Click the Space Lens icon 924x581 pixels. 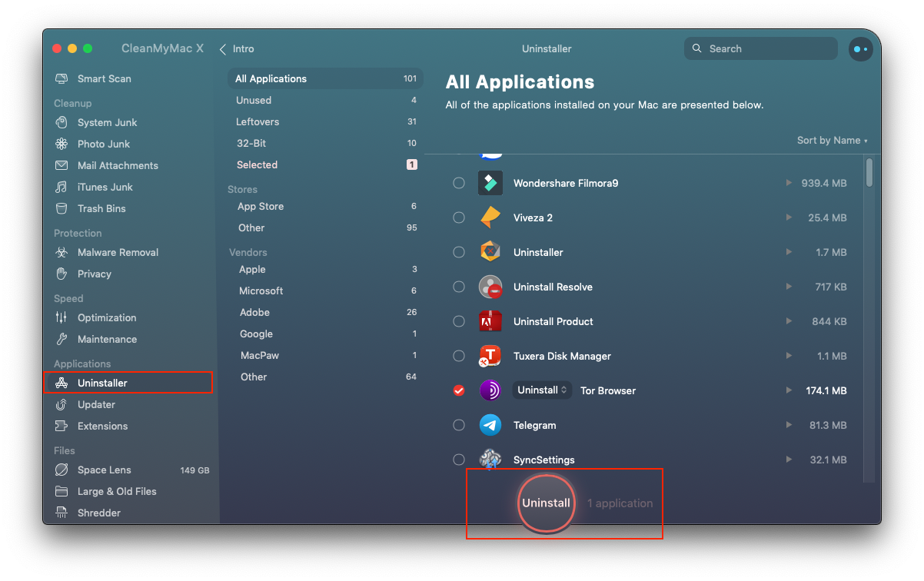pyautogui.click(x=61, y=470)
